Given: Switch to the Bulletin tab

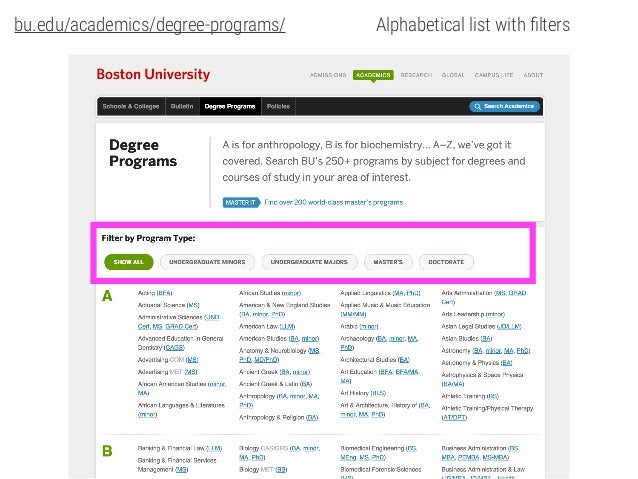Looking at the screenshot, I should [182, 106].
